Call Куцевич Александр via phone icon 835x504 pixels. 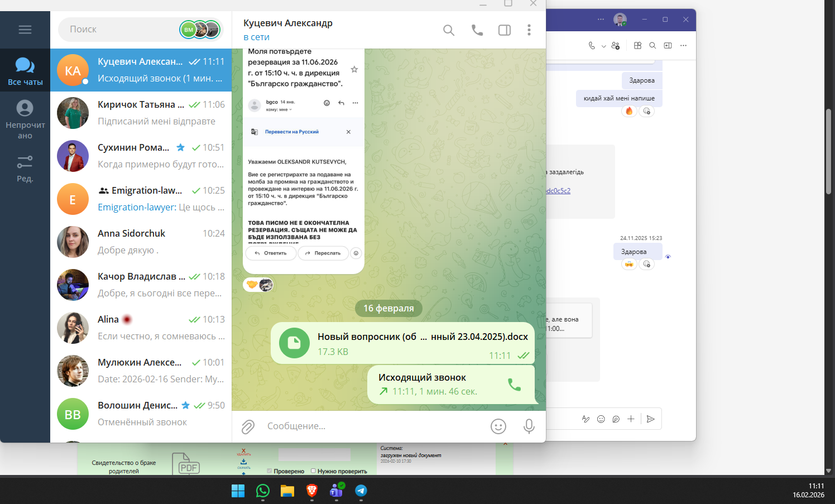[477, 30]
